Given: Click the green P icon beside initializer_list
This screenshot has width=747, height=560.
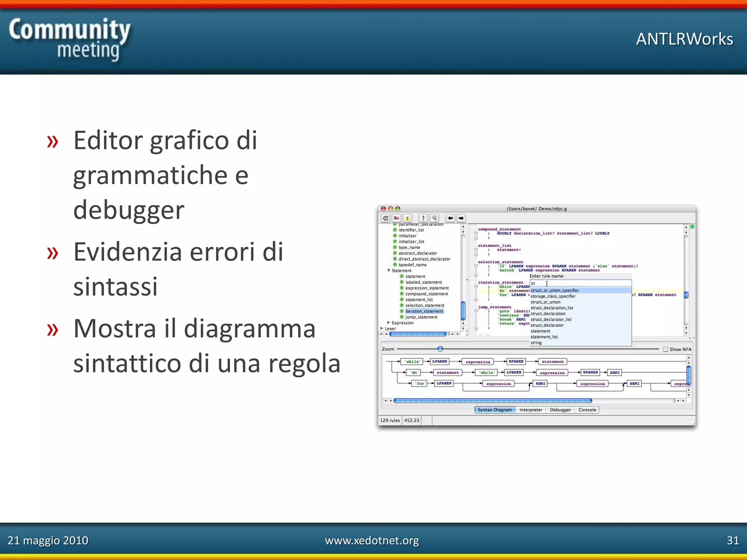Looking at the screenshot, I should [x=395, y=241].
